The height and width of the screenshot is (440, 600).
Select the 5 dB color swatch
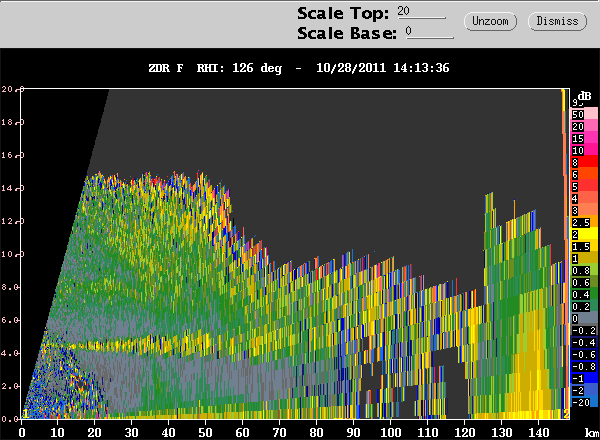pyautogui.click(x=584, y=186)
